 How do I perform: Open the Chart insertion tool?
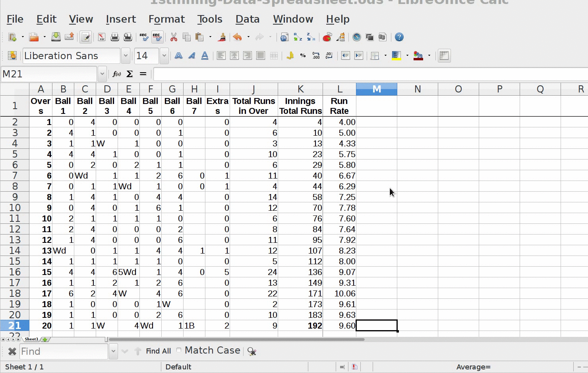pyautogui.click(x=327, y=37)
